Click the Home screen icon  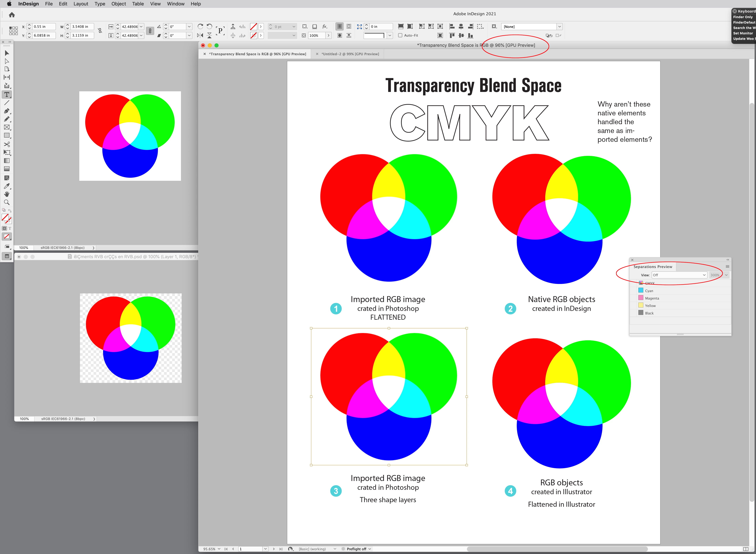tap(12, 15)
